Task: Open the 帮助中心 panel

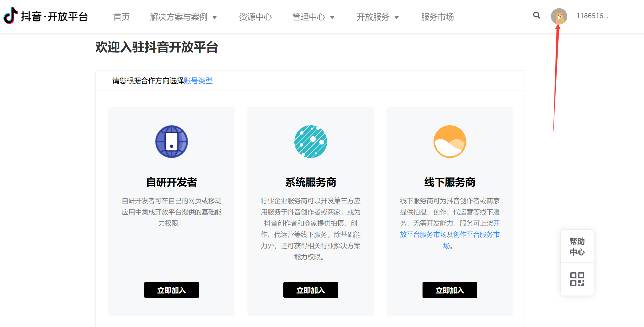Action: pyautogui.click(x=577, y=246)
